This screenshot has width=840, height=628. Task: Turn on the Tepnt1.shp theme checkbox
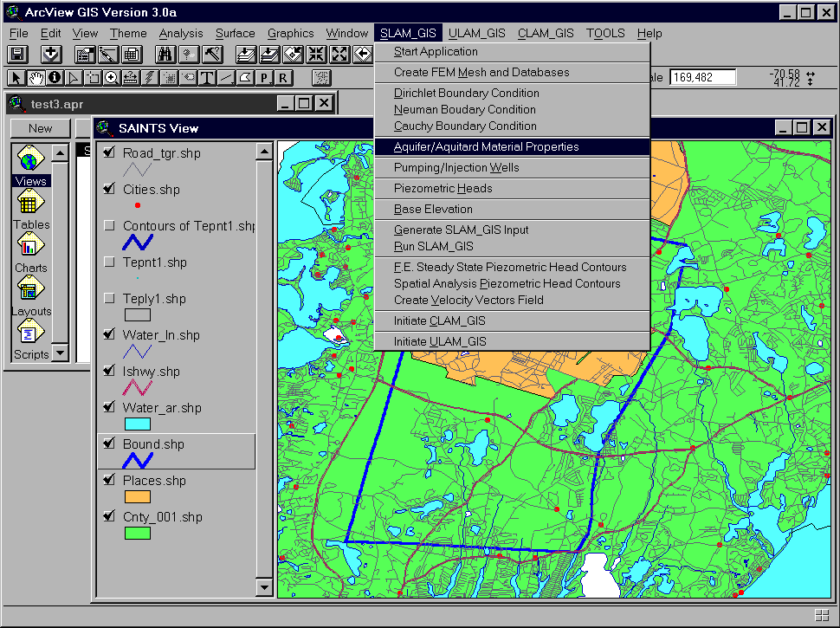pos(109,262)
